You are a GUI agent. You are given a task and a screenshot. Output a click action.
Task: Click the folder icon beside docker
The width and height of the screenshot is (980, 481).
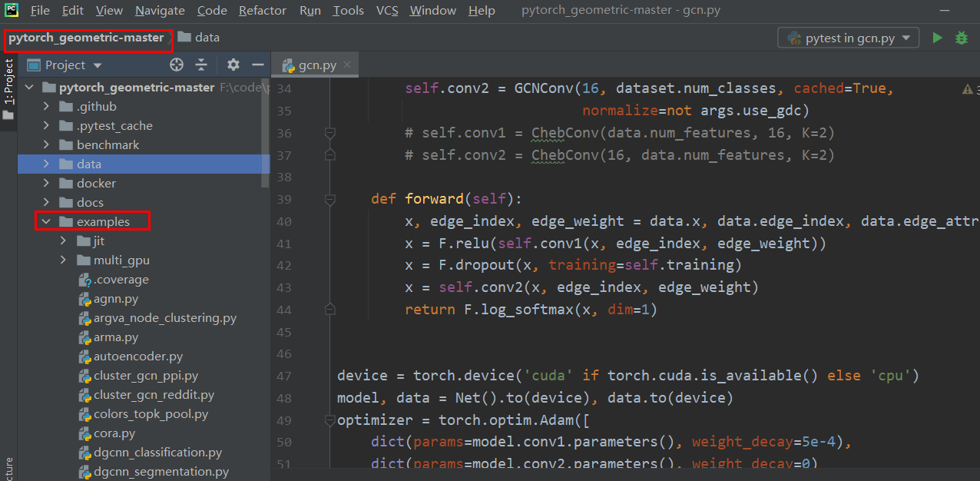67,183
